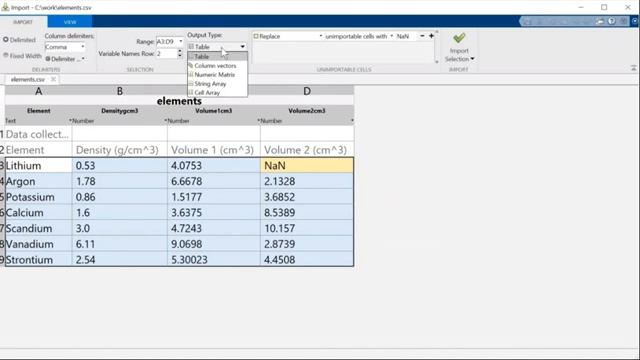Image resolution: width=640 pixels, height=360 pixels.
Task: Click the Densitygcm3 variable name header
Action: point(120,111)
